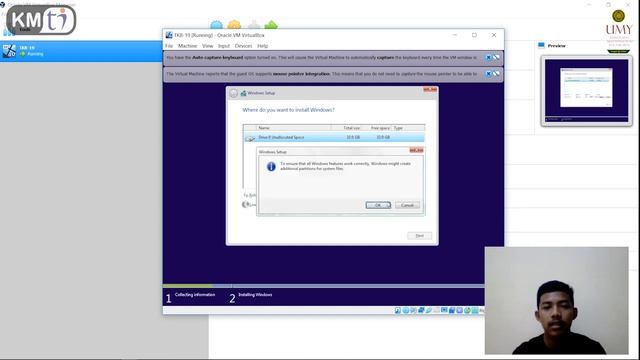Viewport: 640px width, 360px height.
Task: Click the display status bar icon
Action: pos(444,311)
